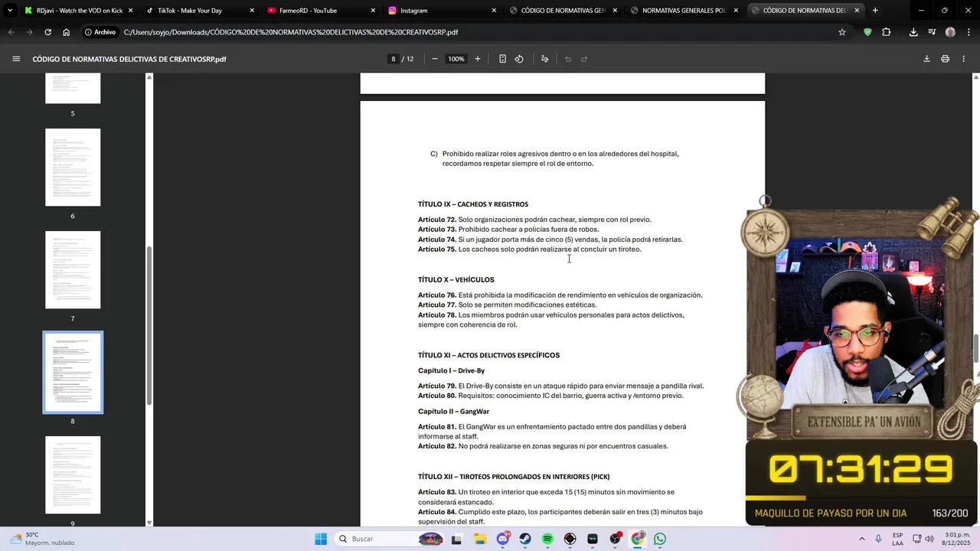This screenshot has width=980, height=551.
Task: Open Steam from the taskbar
Action: [x=525, y=539]
